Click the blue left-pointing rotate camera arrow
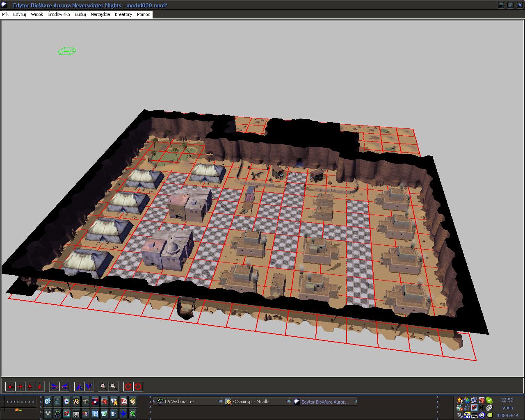Image resolution: width=525 pixels, height=420 pixels. [x=64, y=386]
